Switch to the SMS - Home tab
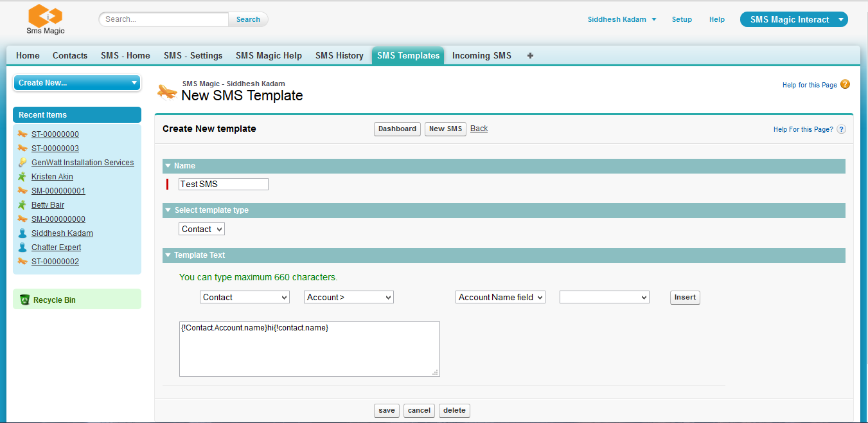Image resolution: width=868 pixels, height=423 pixels. click(125, 56)
